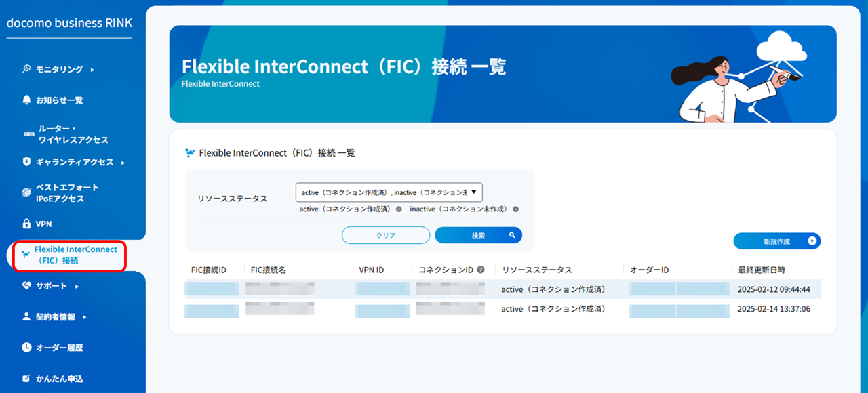Click the コネクションID help question icon
Image resolution: width=868 pixels, height=393 pixels.
[x=481, y=270]
